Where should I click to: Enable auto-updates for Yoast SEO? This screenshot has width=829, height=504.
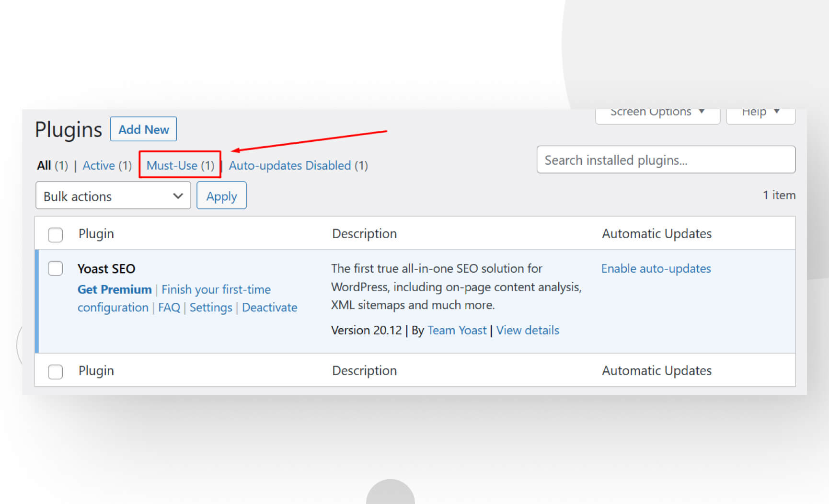point(656,268)
